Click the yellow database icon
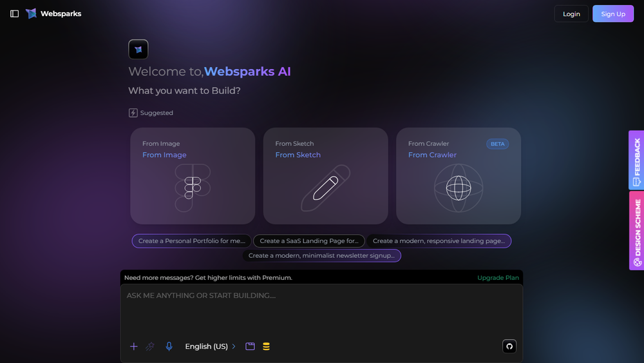The image size is (644, 363). (x=266, y=346)
